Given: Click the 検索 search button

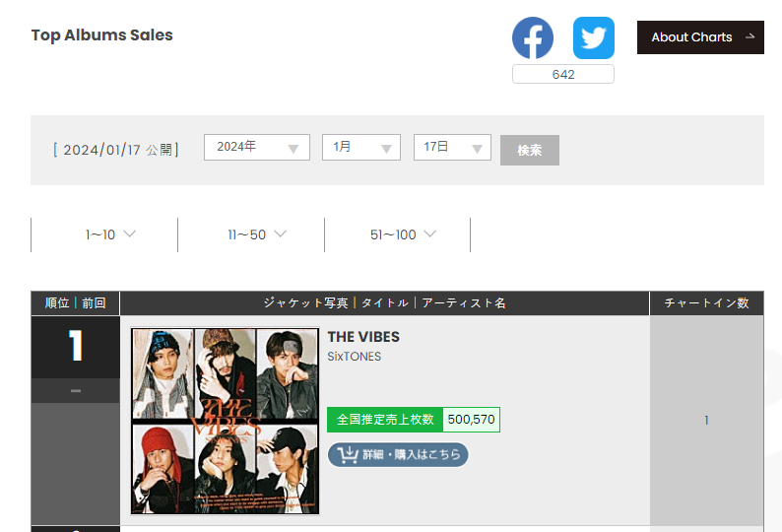Looking at the screenshot, I should [x=530, y=150].
